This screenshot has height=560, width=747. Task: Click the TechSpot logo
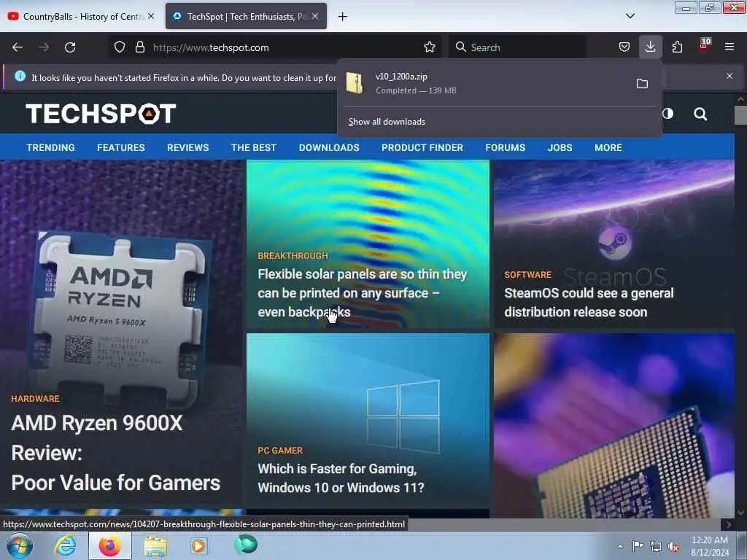point(101,114)
